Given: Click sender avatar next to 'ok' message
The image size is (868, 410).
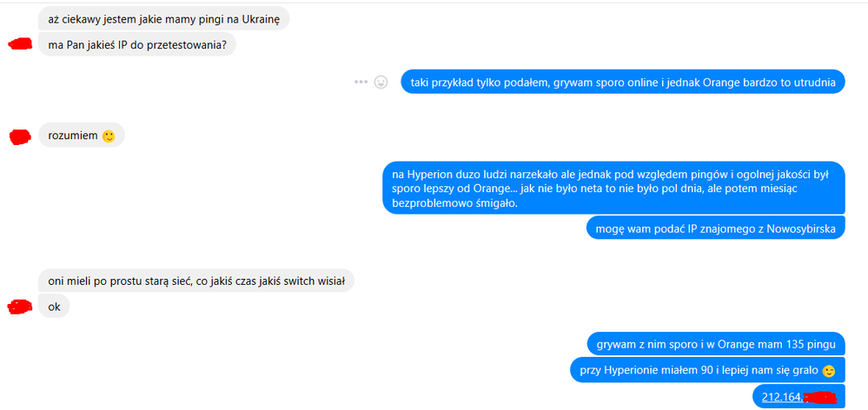Looking at the screenshot, I should pos(20,307).
